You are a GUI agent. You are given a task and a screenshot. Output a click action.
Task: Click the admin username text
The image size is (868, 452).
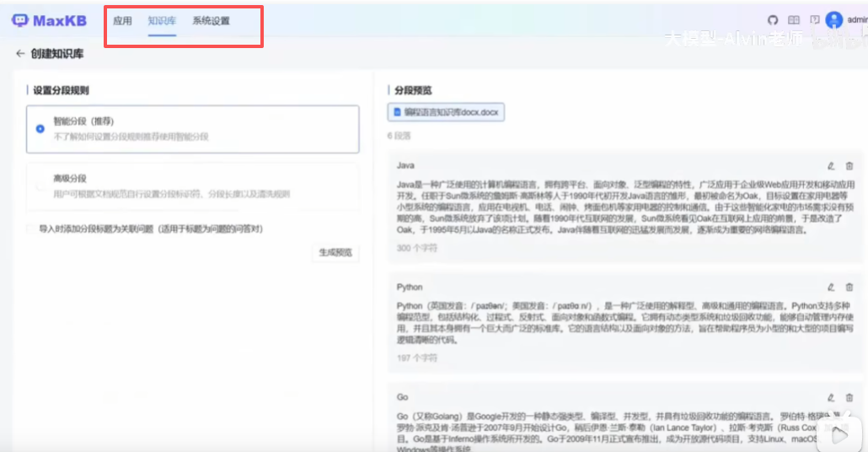tap(858, 20)
